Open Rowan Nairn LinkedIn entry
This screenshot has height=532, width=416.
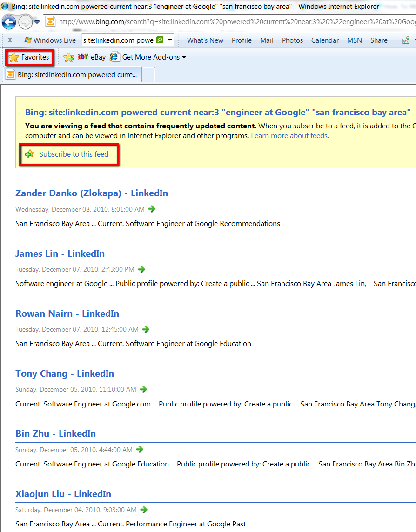coord(67,313)
